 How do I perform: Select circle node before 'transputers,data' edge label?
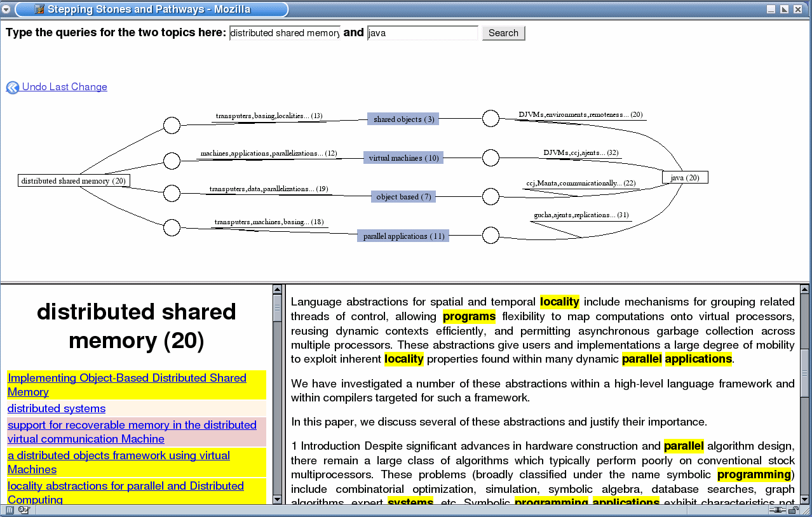tap(172, 193)
